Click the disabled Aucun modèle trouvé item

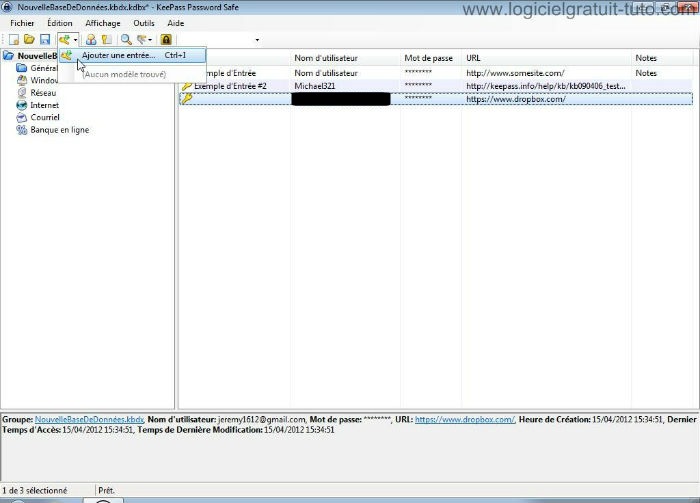tap(125, 74)
